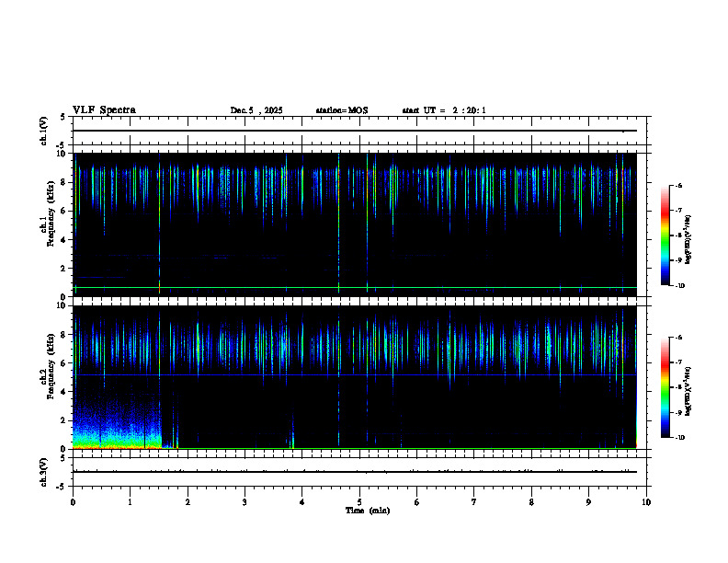The width and height of the screenshot is (728, 563).
Task: Click the ch.1 spectrogram color scale bar
Action: pos(665,236)
